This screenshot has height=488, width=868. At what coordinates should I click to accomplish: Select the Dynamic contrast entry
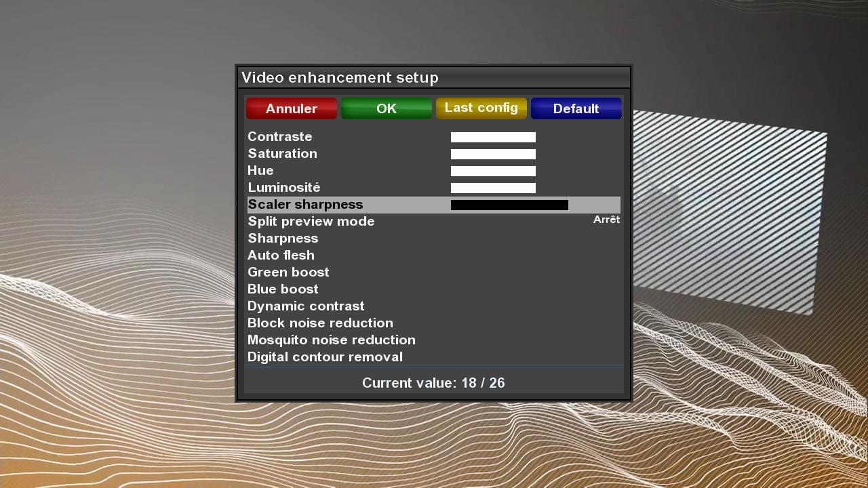tap(306, 306)
